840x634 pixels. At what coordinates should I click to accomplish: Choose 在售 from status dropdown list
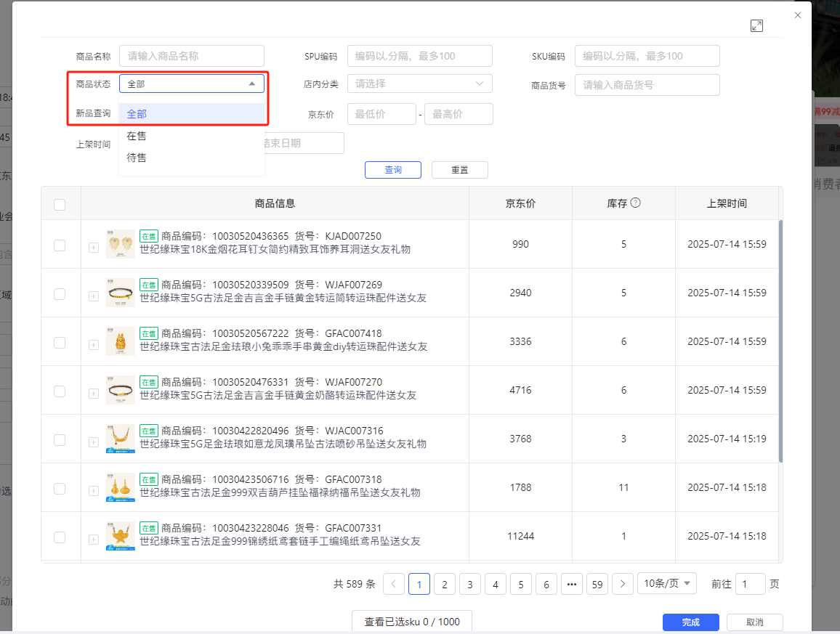pos(137,136)
